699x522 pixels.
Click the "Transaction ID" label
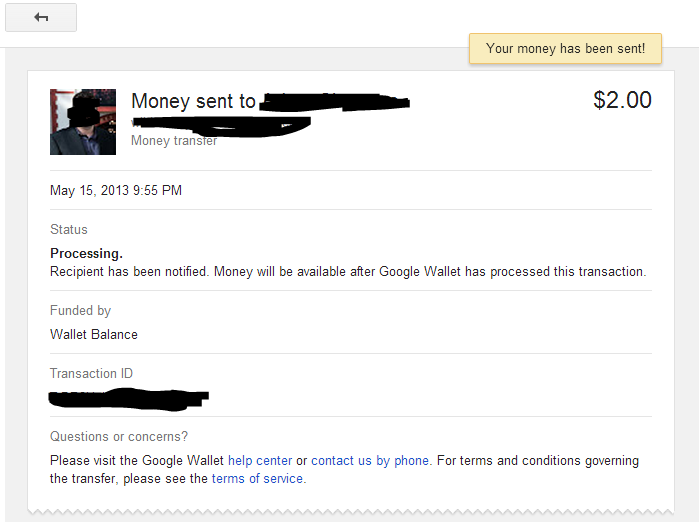tap(91, 374)
